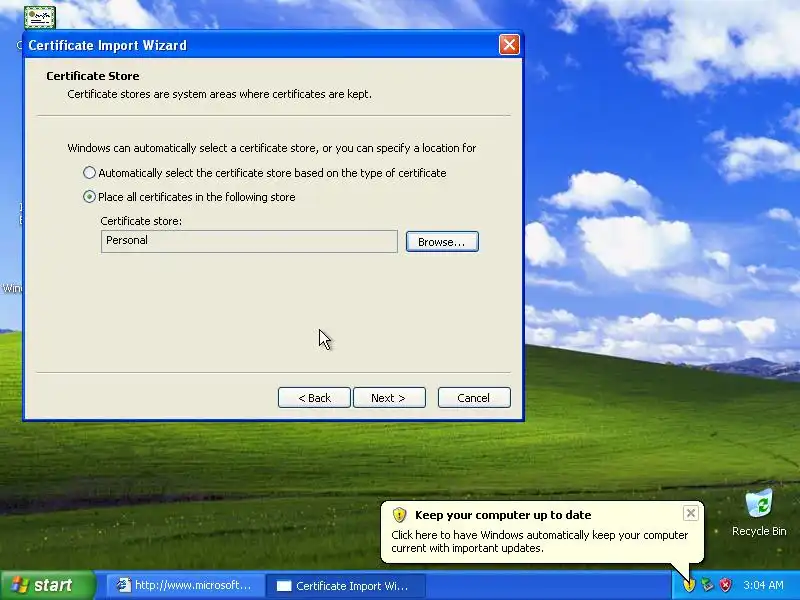Dismiss the update balloon with its X
Screen dimensions: 800x600
(x=690, y=513)
